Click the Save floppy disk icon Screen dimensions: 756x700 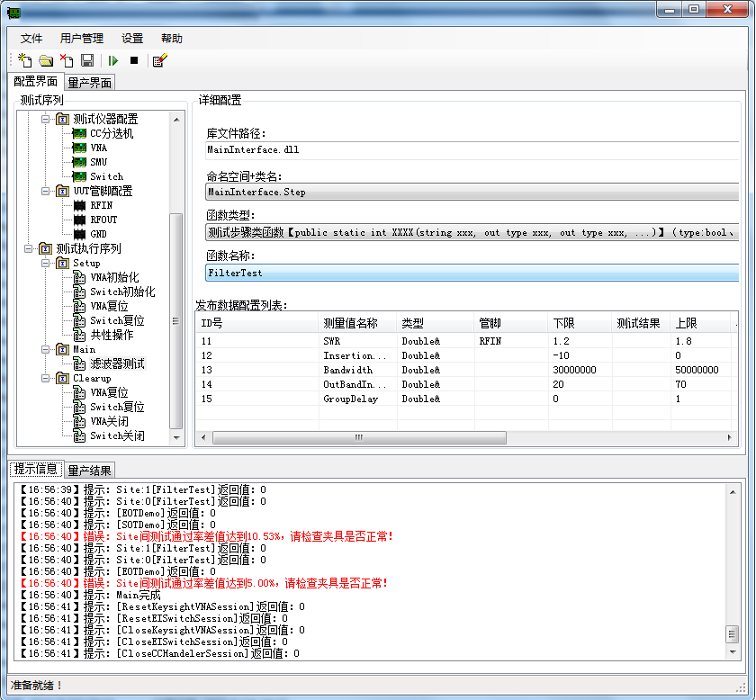(x=87, y=60)
